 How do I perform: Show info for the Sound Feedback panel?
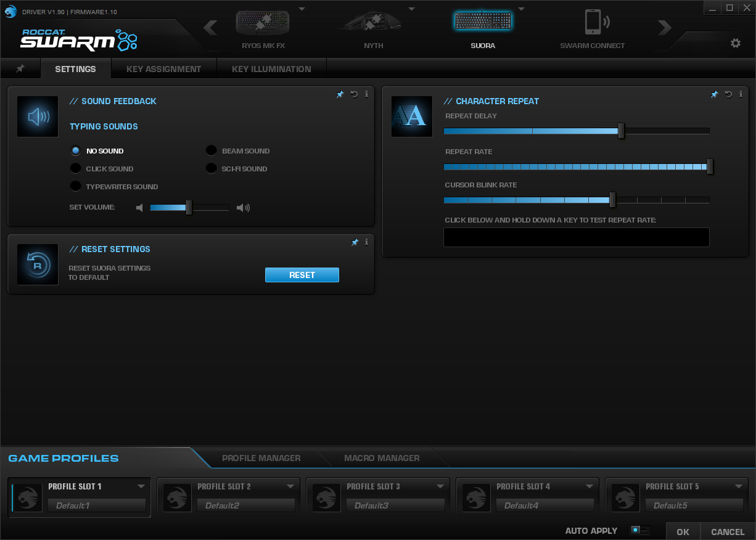click(366, 94)
